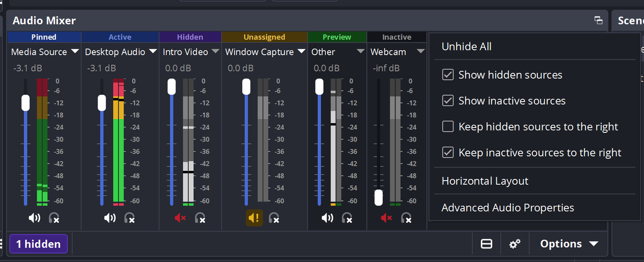Click Desktop Audio volume slider handle
Image resolution: width=644 pixels, height=262 pixels.
[101, 102]
